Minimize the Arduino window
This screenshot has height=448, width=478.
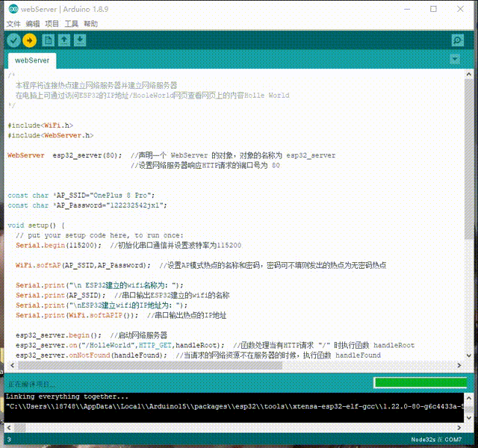pos(407,9)
